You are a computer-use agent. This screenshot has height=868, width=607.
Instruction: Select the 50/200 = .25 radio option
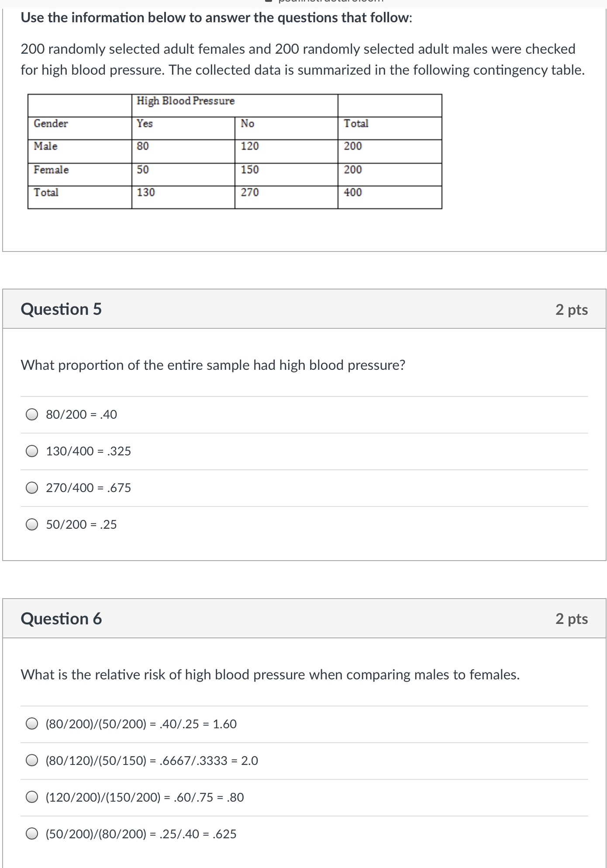(x=32, y=524)
